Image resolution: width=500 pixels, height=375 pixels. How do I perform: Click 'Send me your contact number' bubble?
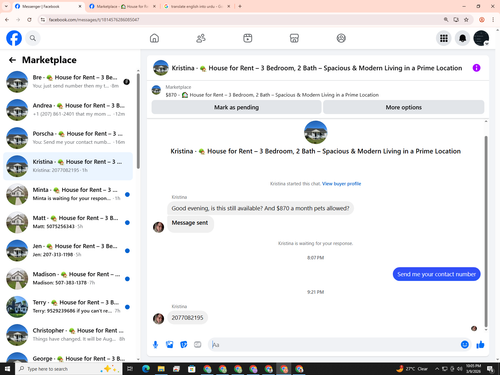436,274
